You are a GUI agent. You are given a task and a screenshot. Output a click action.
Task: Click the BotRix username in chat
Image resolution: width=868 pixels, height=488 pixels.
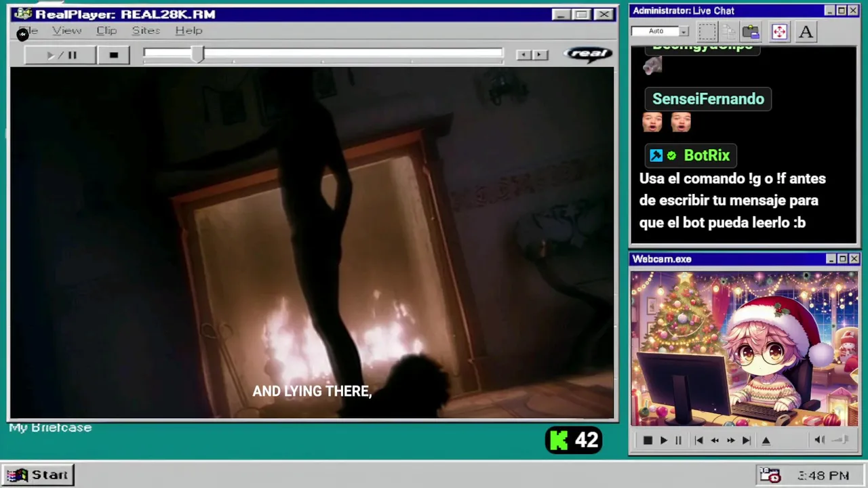click(x=707, y=155)
